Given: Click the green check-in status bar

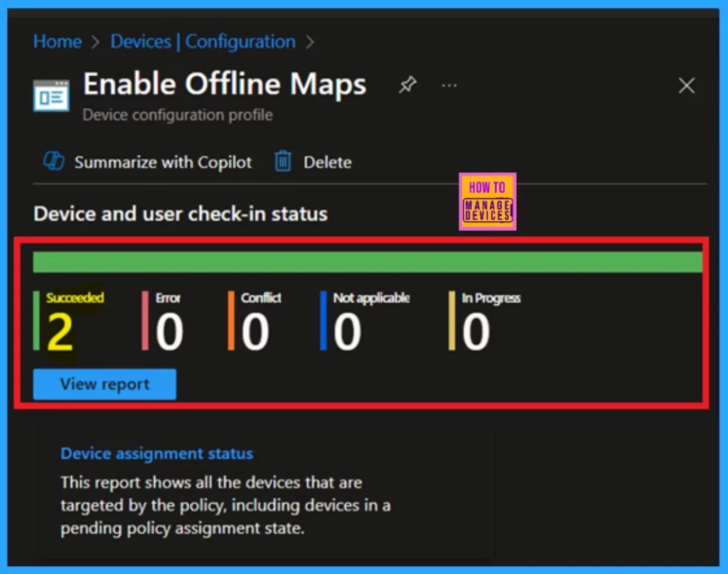Looking at the screenshot, I should (x=368, y=262).
